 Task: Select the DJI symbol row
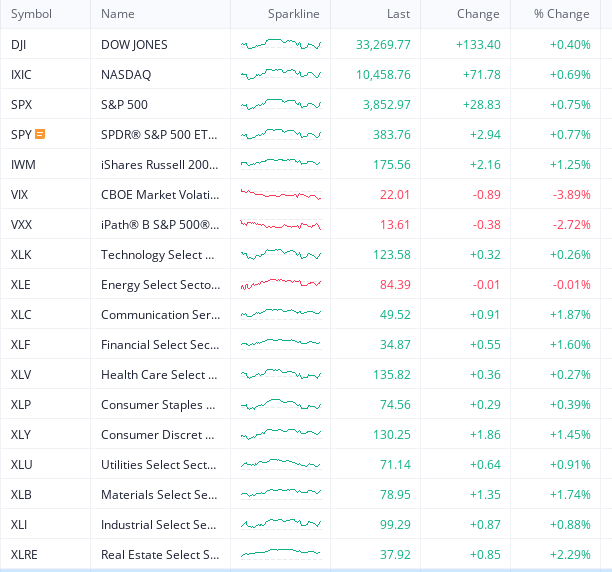(x=18, y=45)
